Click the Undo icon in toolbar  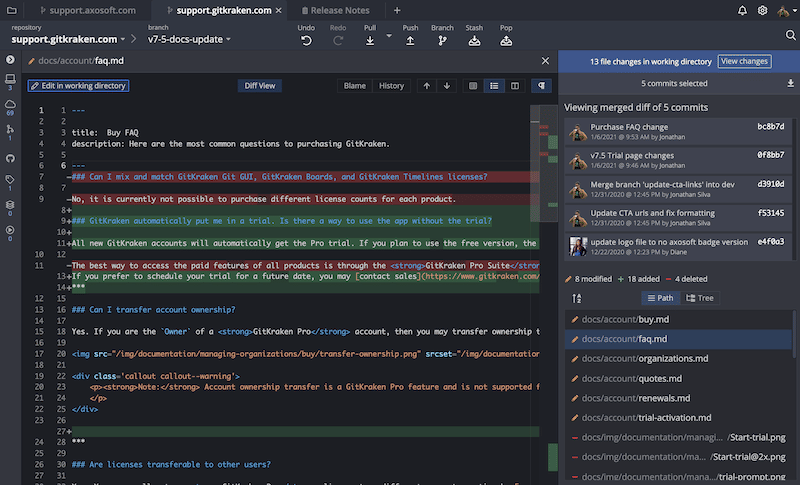[x=306, y=41]
